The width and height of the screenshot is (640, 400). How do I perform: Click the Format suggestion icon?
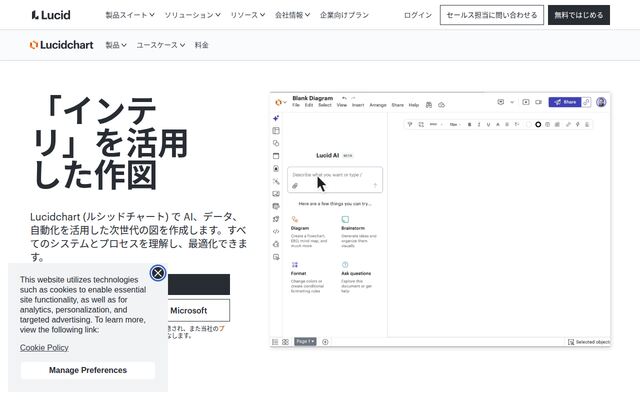coord(295,264)
